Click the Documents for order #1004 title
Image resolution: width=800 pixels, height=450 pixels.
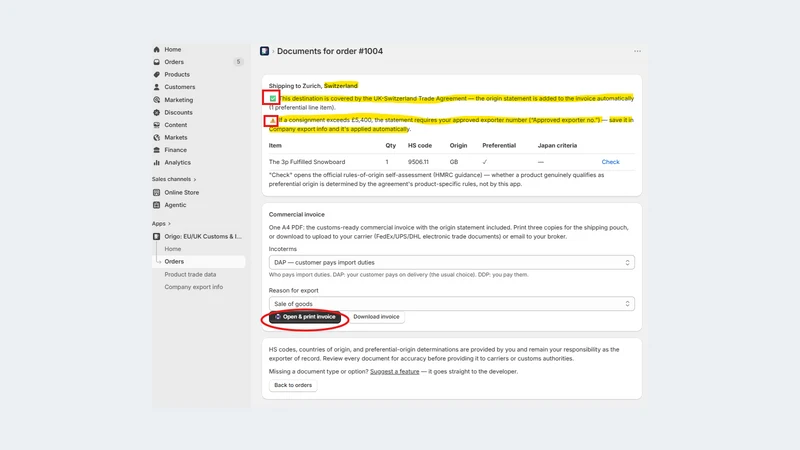(330, 51)
